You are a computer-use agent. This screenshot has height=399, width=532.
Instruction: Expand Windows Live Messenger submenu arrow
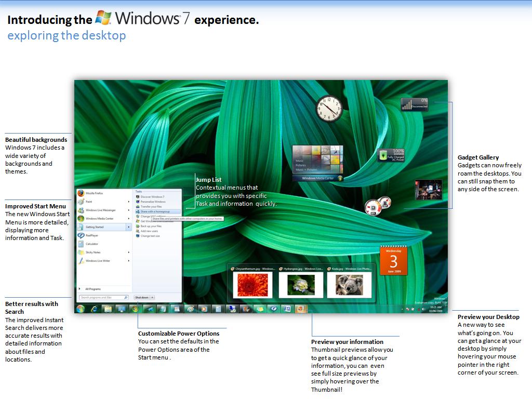click(129, 210)
